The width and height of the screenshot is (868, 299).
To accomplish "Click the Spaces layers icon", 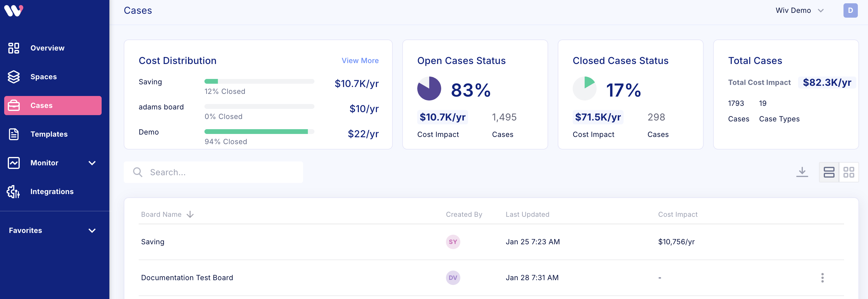I will coord(14,77).
